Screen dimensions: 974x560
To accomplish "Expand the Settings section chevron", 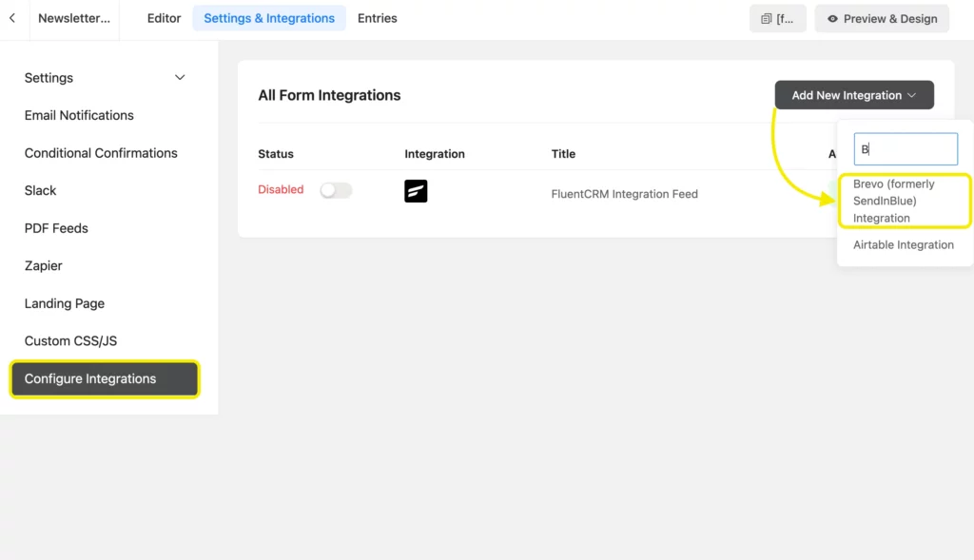I will pyautogui.click(x=180, y=78).
